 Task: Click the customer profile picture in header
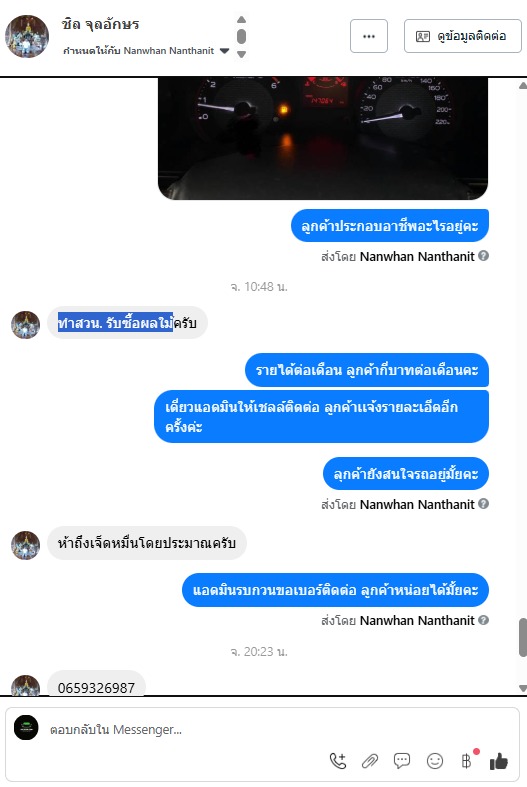[x=27, y=36]
